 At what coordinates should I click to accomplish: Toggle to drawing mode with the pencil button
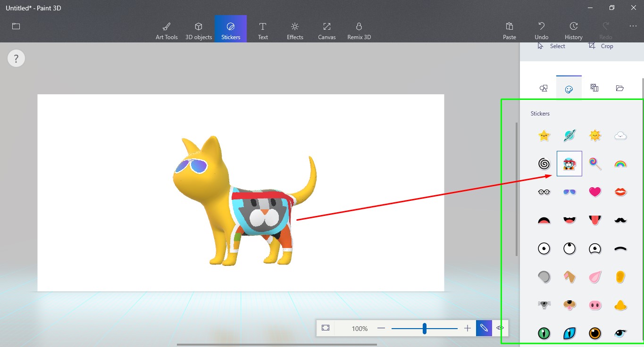pyautogui.click(x=484, y=328)
